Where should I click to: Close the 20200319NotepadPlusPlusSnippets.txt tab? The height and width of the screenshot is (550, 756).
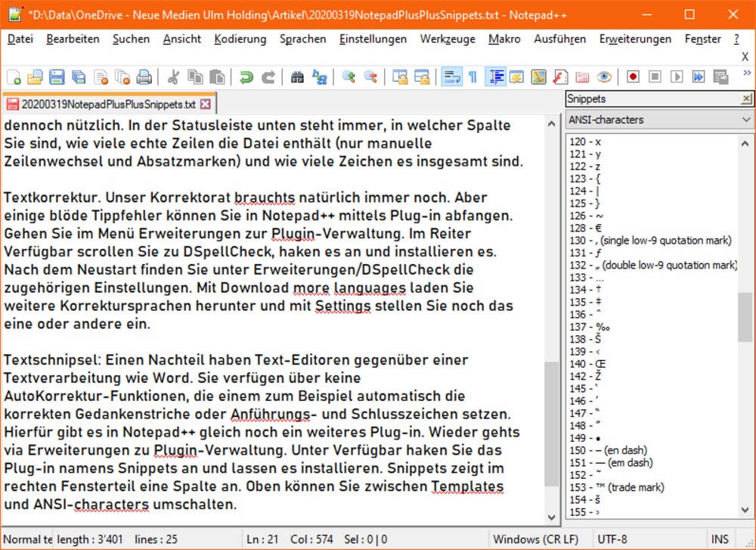click(205, 104)
